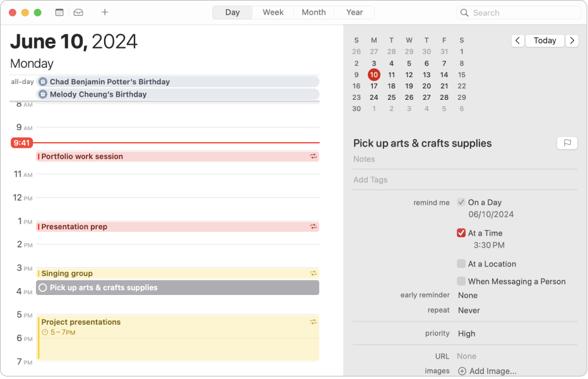Select June 17 in the mini calendar
The image size is (588, 379).
pyautogui.click(x=373, y=86)
